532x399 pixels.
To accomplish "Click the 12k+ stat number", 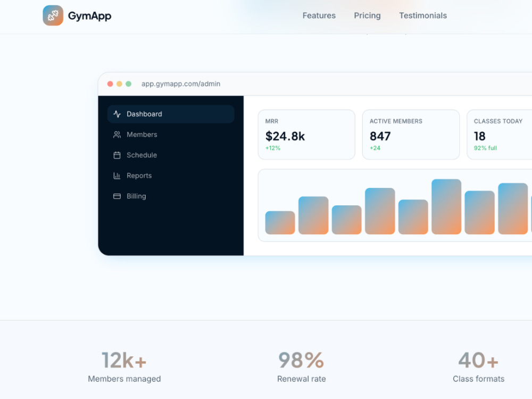I will click(124, 360).
